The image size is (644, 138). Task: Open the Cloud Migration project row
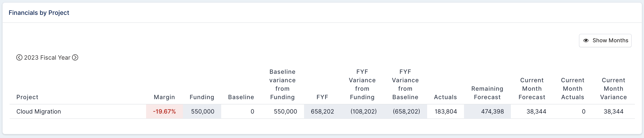point(322,111)
